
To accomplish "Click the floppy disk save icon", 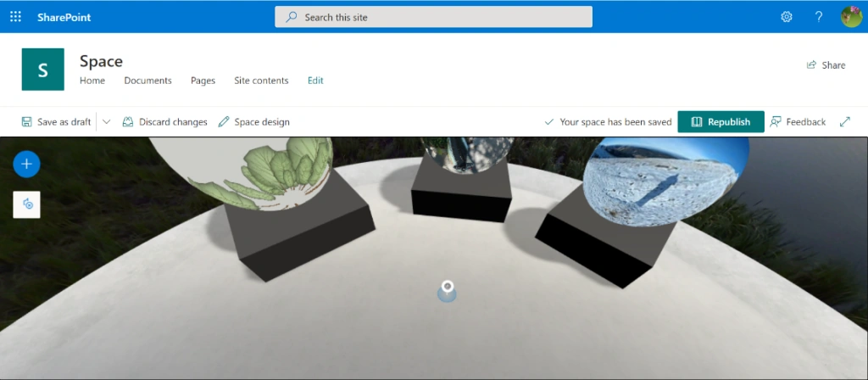I will [x=26, y=122].
